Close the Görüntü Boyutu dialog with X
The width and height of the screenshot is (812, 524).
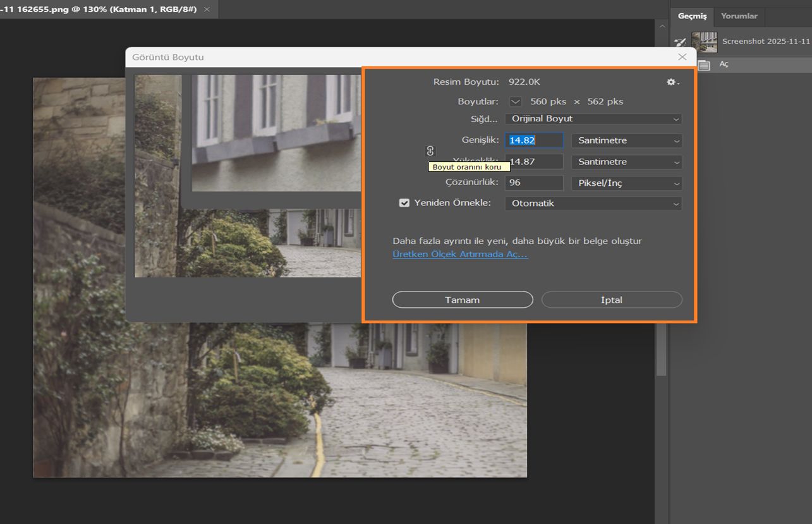click(682, 57)
